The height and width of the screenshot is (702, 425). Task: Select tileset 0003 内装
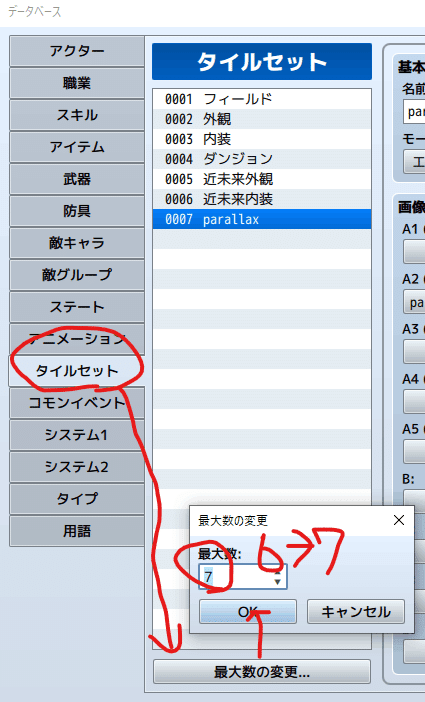pos(262,139)
